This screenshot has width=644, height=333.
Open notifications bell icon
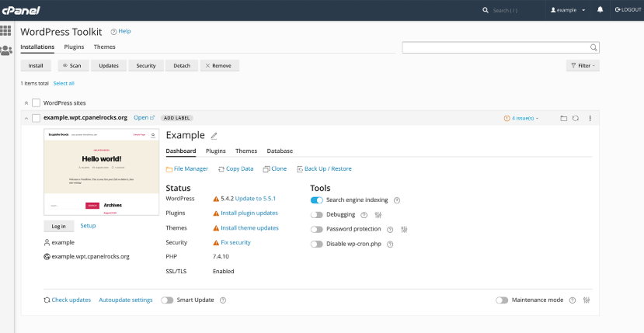(x=600, y=9)
